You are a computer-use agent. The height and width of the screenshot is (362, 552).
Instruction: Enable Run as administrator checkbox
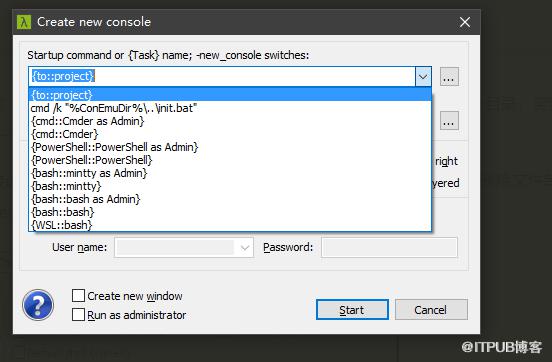click(78, 314)
